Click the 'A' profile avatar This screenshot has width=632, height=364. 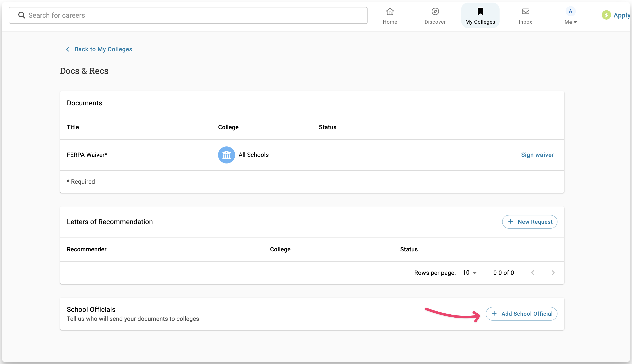tap(570, 11)
